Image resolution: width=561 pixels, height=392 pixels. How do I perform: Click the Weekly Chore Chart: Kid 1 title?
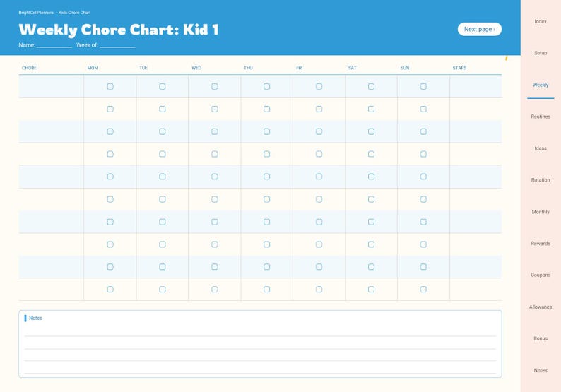coord(119,30)
